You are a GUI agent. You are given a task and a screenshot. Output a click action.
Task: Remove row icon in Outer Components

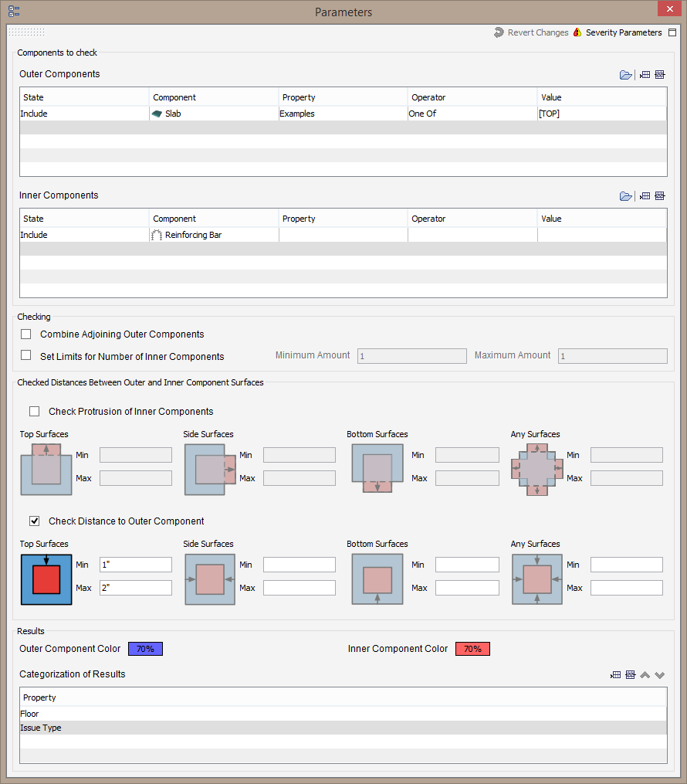(660, 75)
